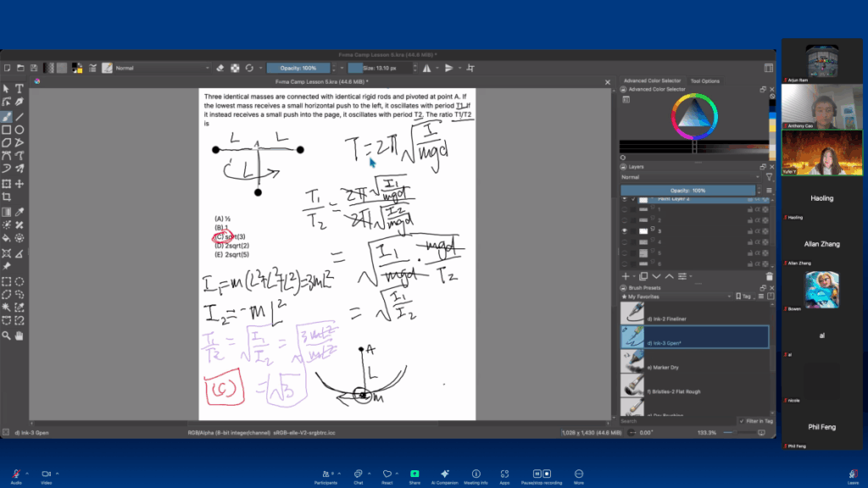The height and width of the screenshot is (488, 868).
Task: Click the horizontal mirror tool icon
Action: point(426,68)
